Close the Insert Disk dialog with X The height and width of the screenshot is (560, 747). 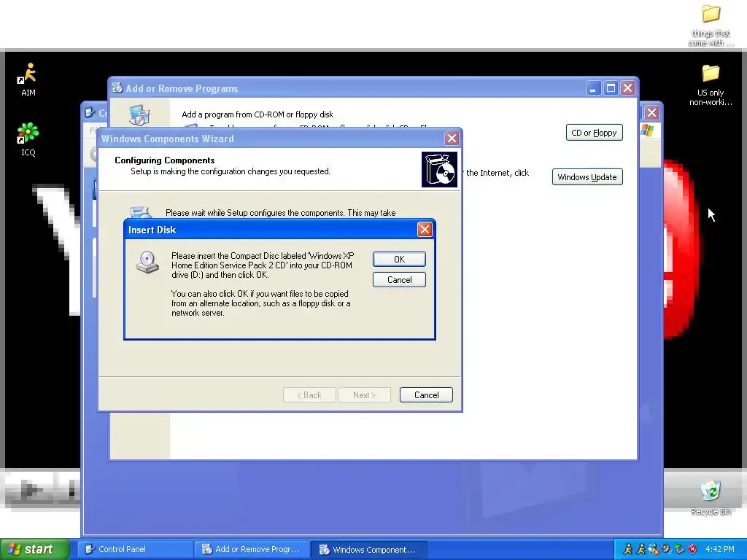coord(425,230)
